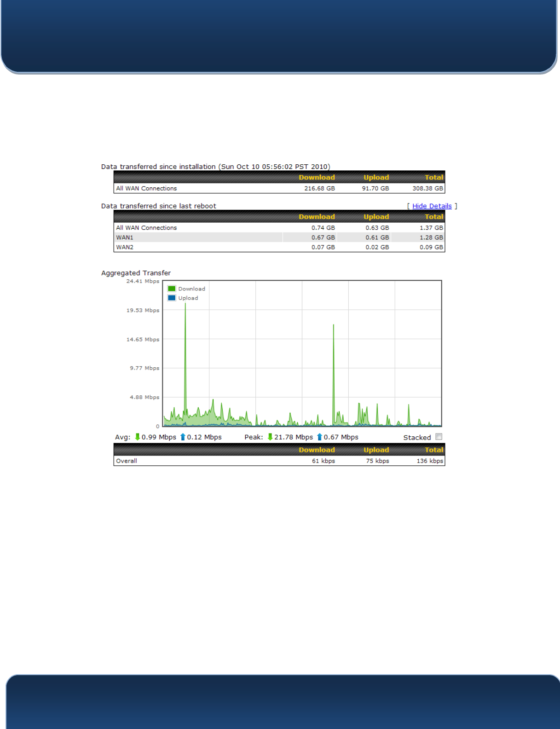Click the 0.74 GB download cell
Viewport: 560px width, 729px height.
[x=323, y=228]
